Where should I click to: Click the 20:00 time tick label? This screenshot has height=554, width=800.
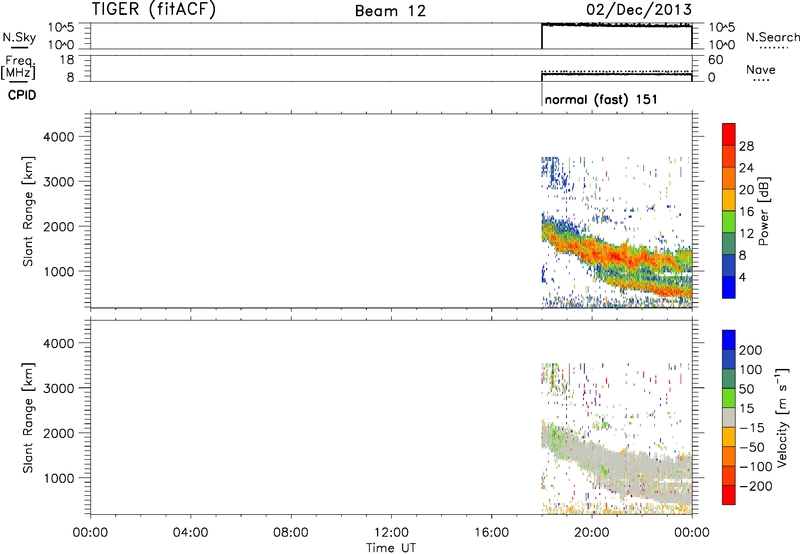(592, 533)
